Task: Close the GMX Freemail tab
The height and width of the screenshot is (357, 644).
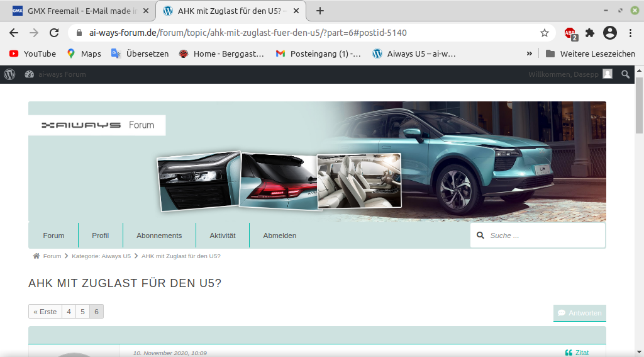Action: point(146,11)
